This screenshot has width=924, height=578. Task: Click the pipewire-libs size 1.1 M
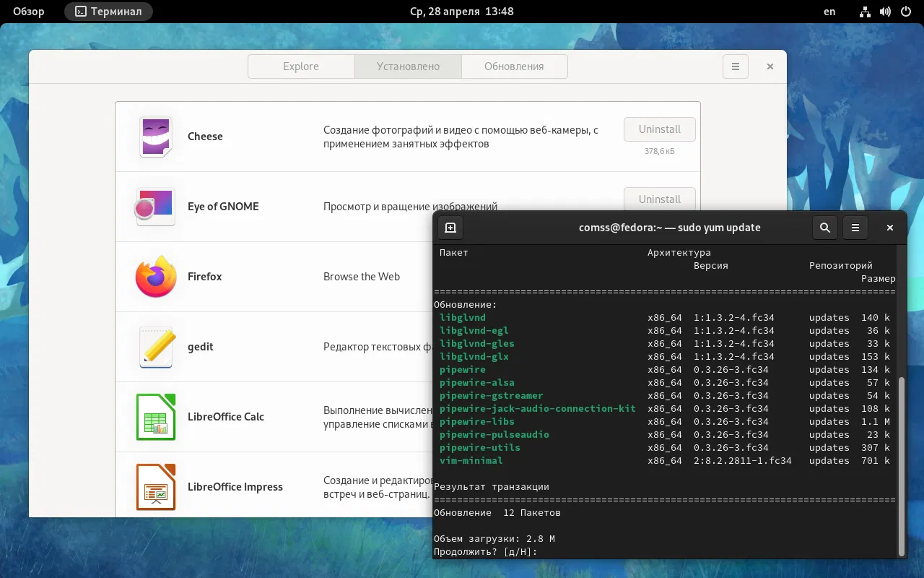[x=876, y=422]
